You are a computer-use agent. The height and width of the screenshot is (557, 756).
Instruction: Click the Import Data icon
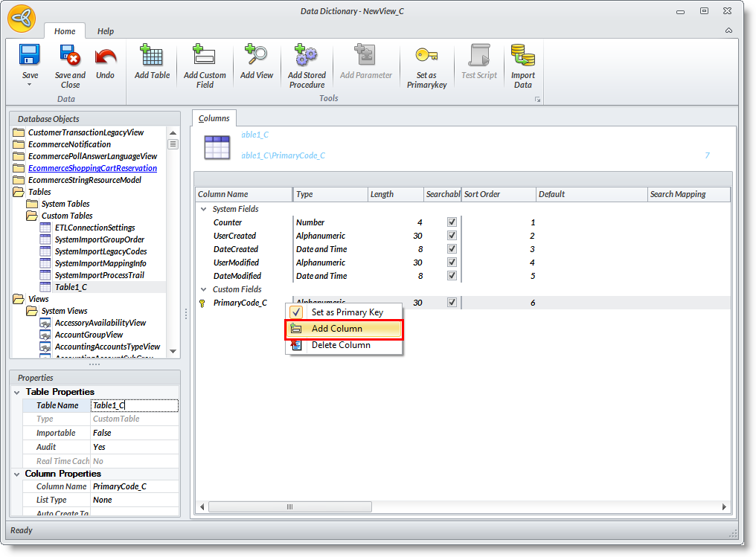(x=523, y=56)
